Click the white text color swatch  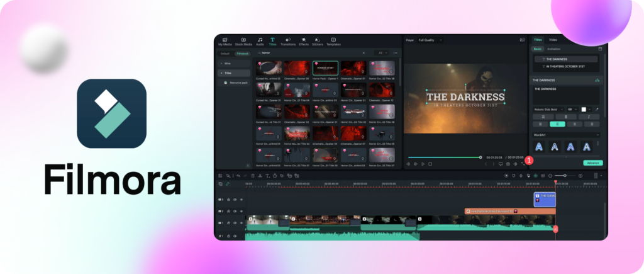pyautogui.click(x=584, y=109)
